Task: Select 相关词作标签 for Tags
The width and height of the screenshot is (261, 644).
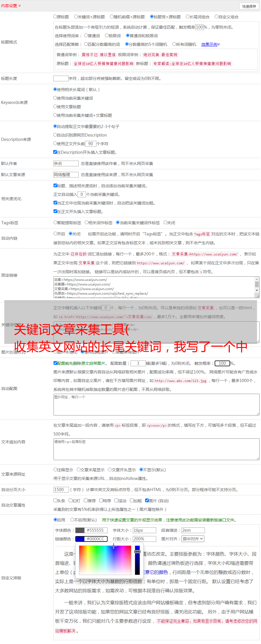Action: click(x=86, y=222)
